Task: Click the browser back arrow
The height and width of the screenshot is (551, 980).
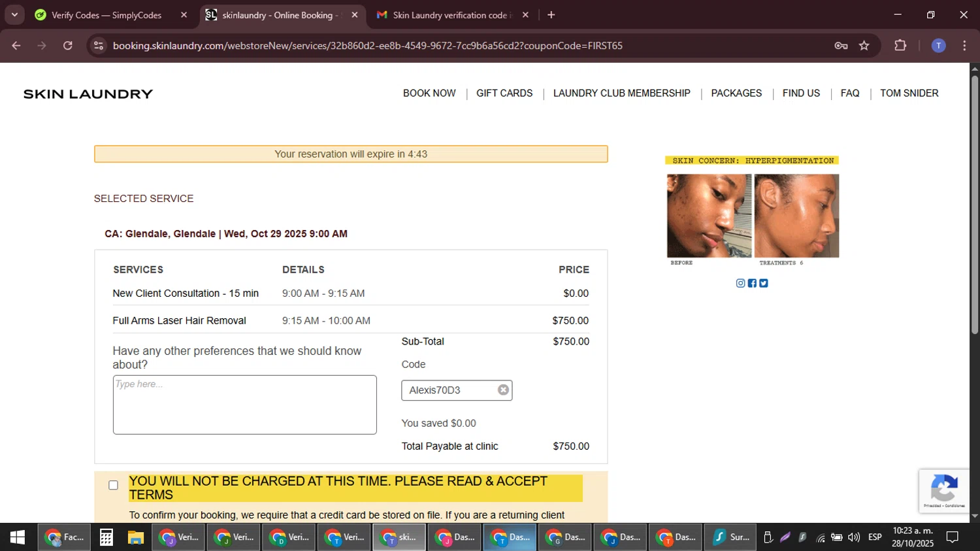Action: click(16, 46)
